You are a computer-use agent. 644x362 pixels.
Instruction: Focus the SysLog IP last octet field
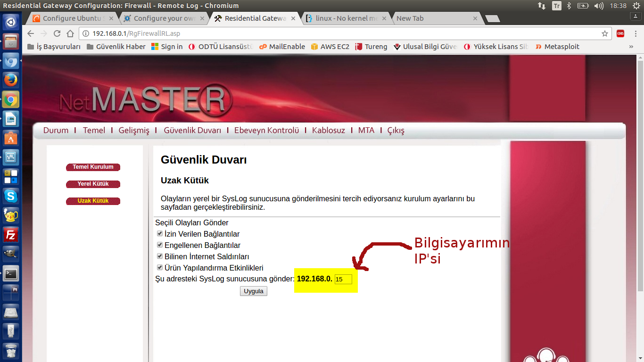343,279
